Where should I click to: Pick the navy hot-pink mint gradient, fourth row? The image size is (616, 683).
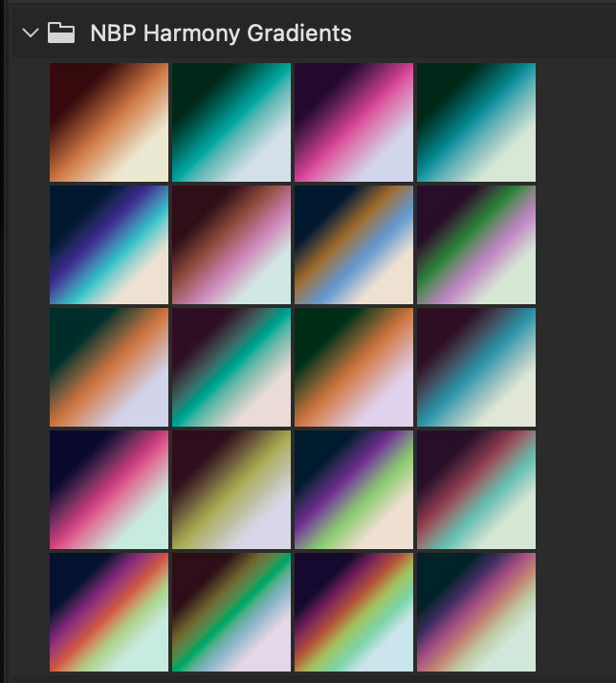(109, 490)
